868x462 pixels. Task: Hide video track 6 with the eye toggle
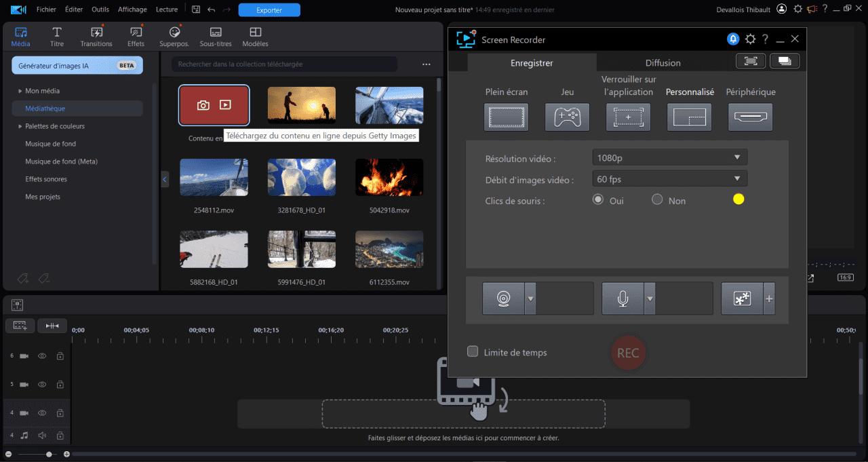pyautogui.click(x=41, y=355)
